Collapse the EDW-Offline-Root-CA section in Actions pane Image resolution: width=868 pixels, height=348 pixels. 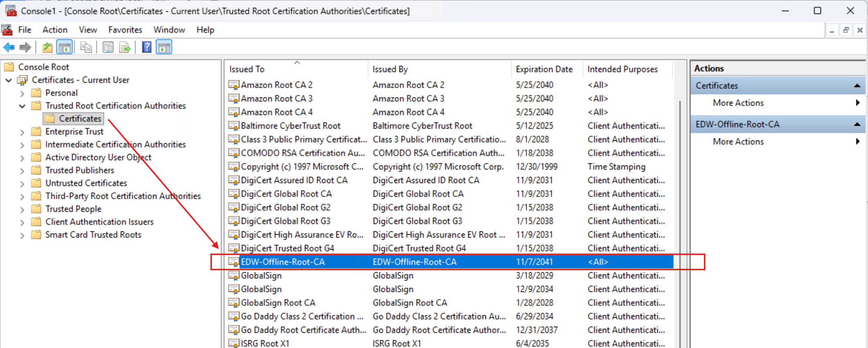857,124
